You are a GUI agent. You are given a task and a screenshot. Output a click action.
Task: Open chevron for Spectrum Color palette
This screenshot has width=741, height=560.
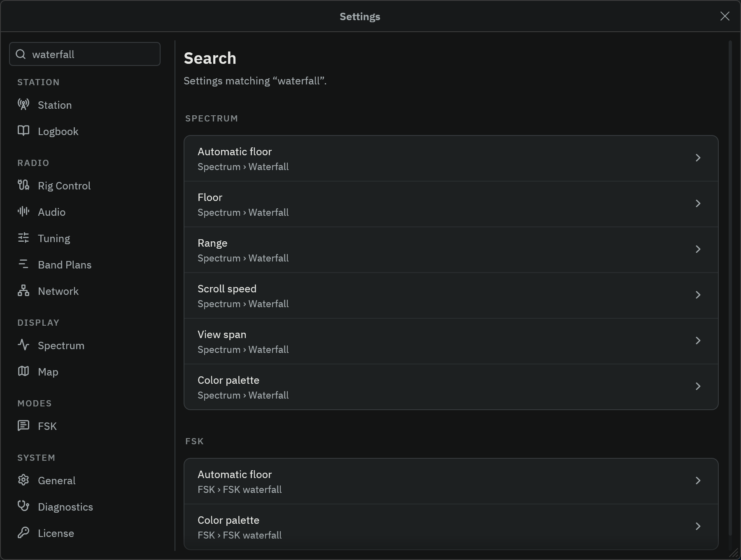click(698, 387)
